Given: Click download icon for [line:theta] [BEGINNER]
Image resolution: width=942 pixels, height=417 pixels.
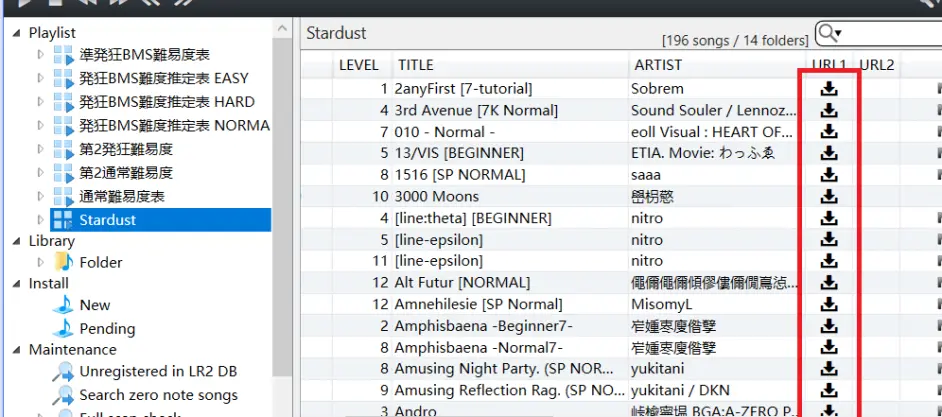Looking at the screenshot, I should point(829,218).
